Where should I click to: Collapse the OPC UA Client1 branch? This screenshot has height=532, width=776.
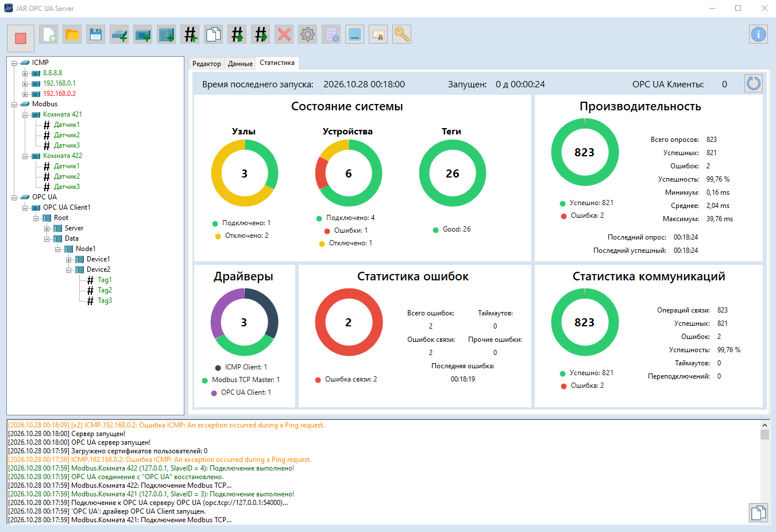click(x=25, y=207)
